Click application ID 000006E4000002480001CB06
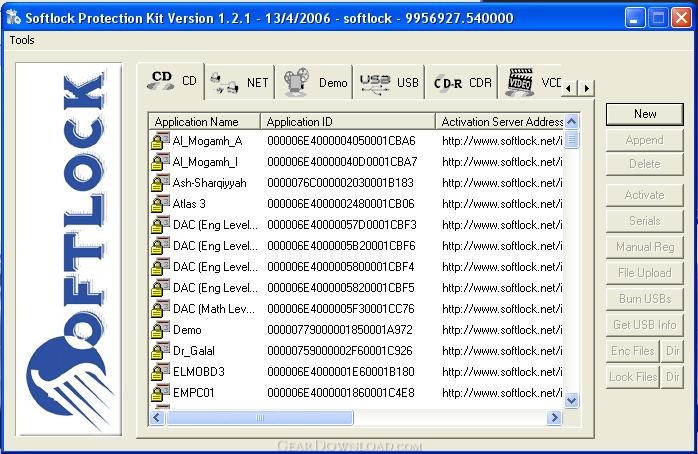This screenshot has height=454, width=698. point(341,204)
